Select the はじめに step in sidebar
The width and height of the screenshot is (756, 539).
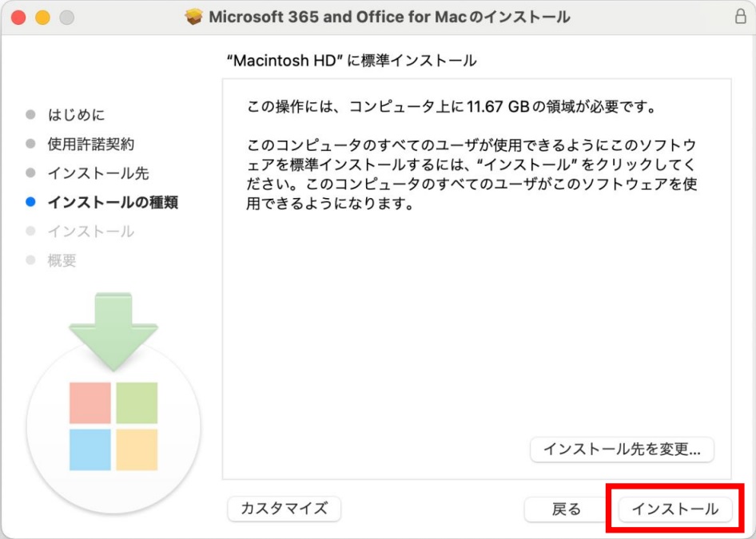pyautogui.click(x=76, y=115)
